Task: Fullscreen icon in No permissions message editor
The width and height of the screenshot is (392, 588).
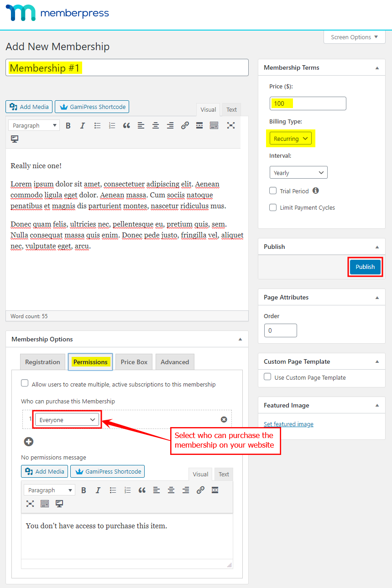Action: coord(30,504)
